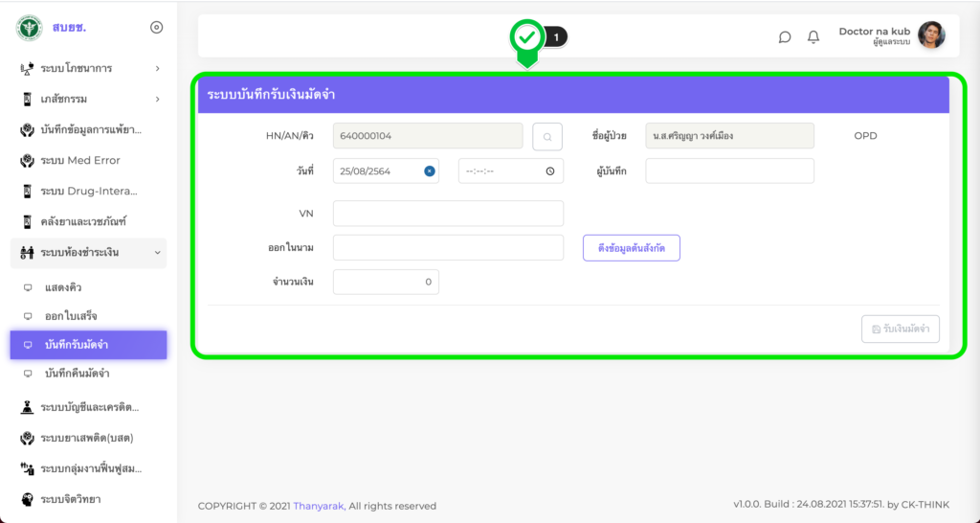Collapse the ระบบห้องชำระเงิน menu

click(x=88, y=252)
